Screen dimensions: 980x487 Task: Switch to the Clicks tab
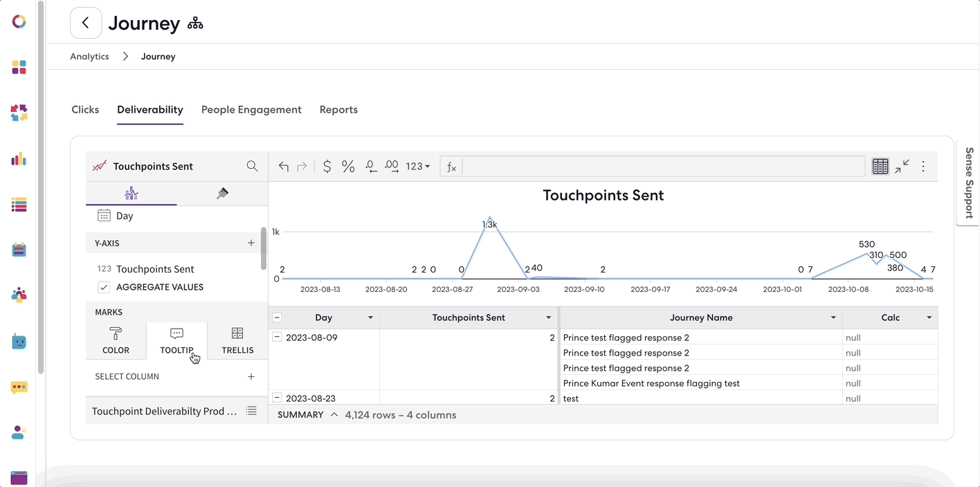click(x=85, y=109)
